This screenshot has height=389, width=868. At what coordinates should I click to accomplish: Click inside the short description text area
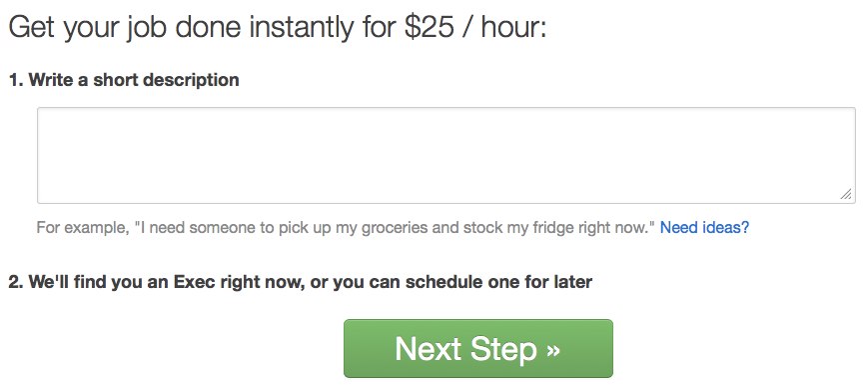(446, 155)
